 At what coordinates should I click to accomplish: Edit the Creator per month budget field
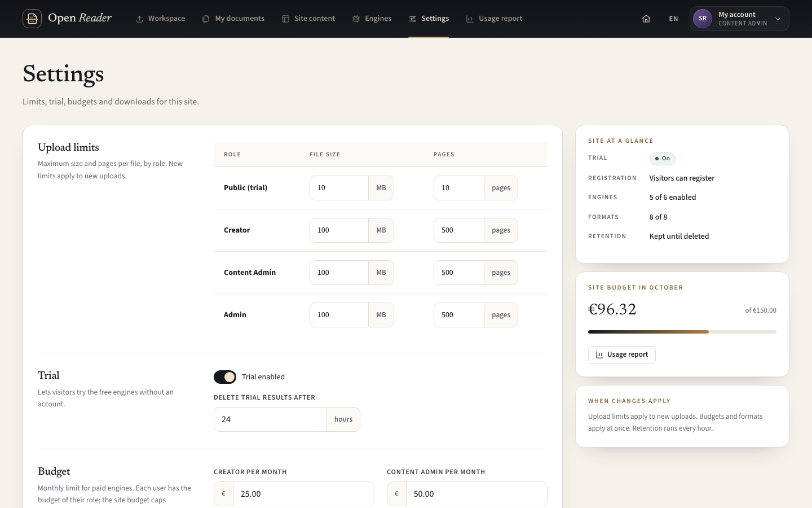click(x=303, y=494)
